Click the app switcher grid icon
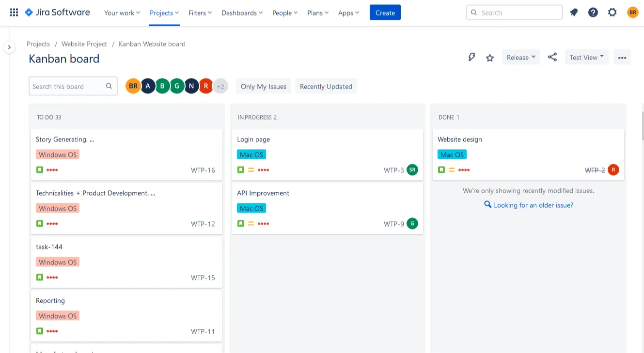The width and height of the screenshot is (644, 353). click(x=13, y=12)
